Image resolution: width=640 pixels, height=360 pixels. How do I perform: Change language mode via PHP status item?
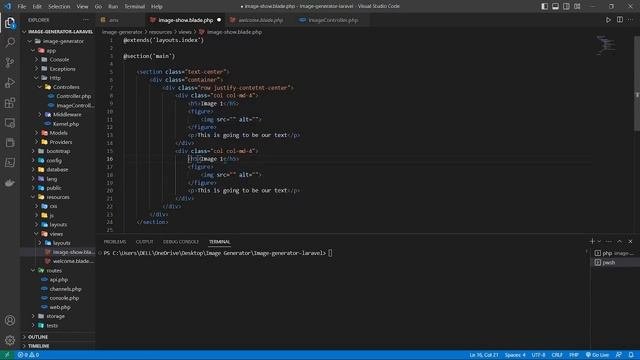coord(574,355)
